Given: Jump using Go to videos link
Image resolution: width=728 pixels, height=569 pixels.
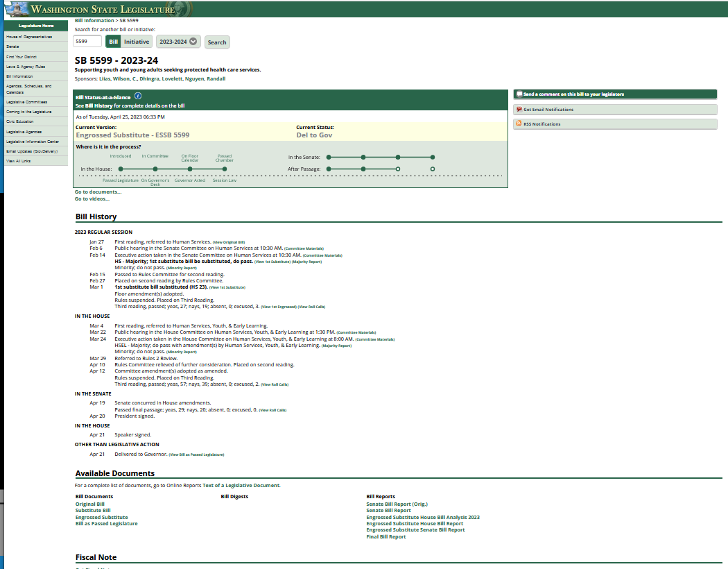Looking at the screenshot, I should (x=92, y=198).
